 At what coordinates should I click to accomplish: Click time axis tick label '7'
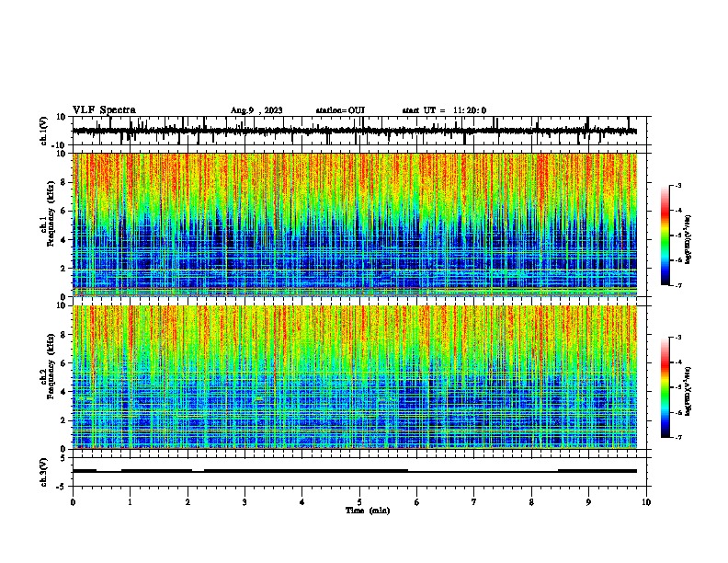(x=474, y=502)
